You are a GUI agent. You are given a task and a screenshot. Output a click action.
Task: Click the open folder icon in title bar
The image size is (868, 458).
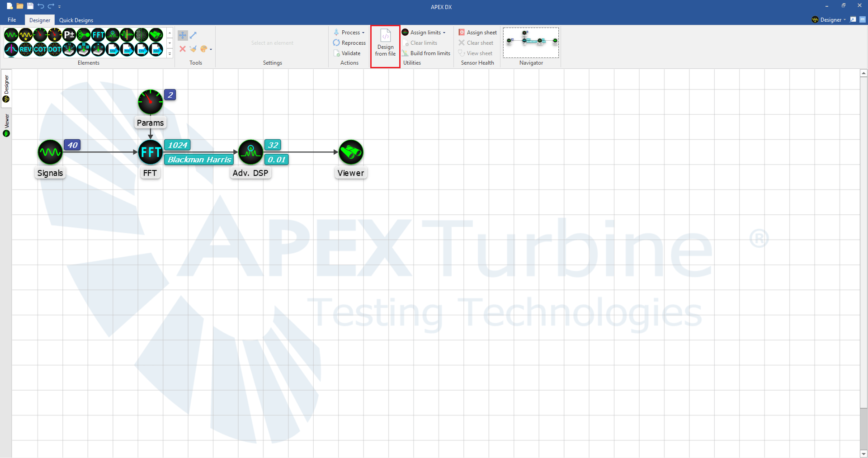click(20, 6)
